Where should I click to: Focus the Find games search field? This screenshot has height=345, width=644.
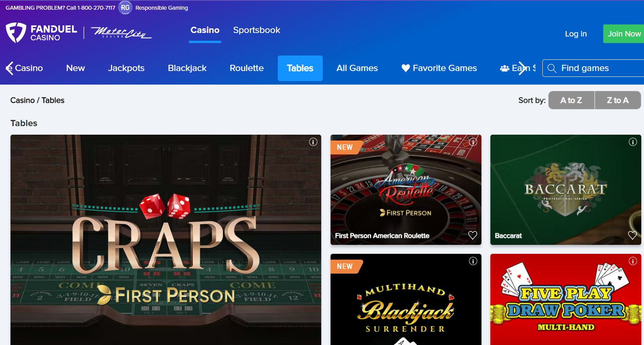pyautogui.click(x=593, y=68)
